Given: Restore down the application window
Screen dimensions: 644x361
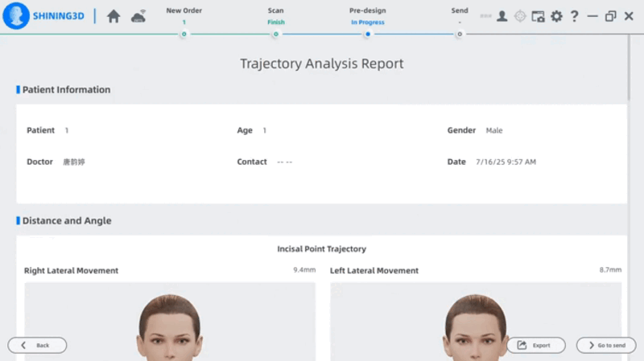Looking at the screenshot, I should (x=611, y=16).
